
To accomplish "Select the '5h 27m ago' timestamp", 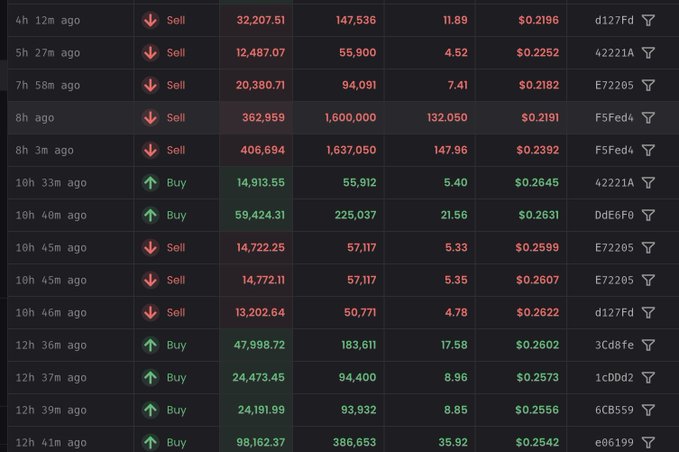I will pos(48,53).
